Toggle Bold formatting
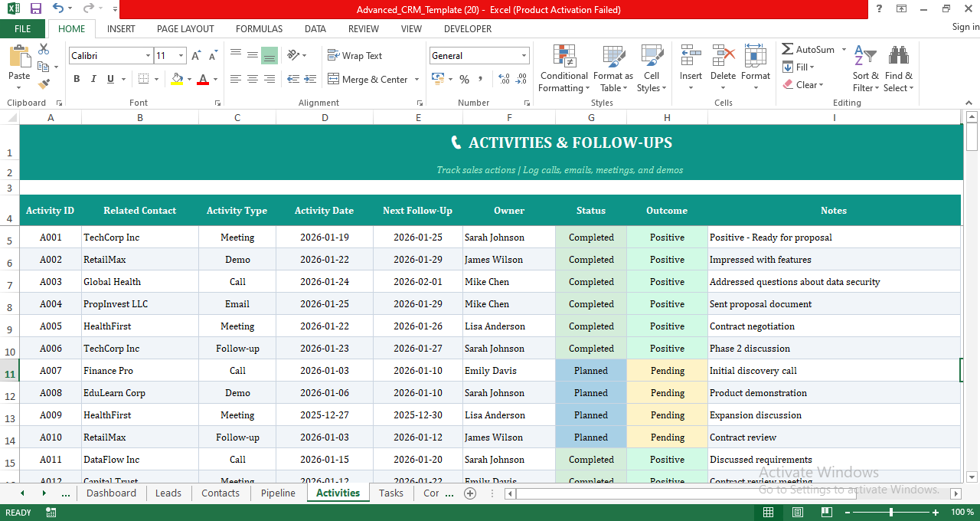The image size is (980, 521). coord(77,79)
